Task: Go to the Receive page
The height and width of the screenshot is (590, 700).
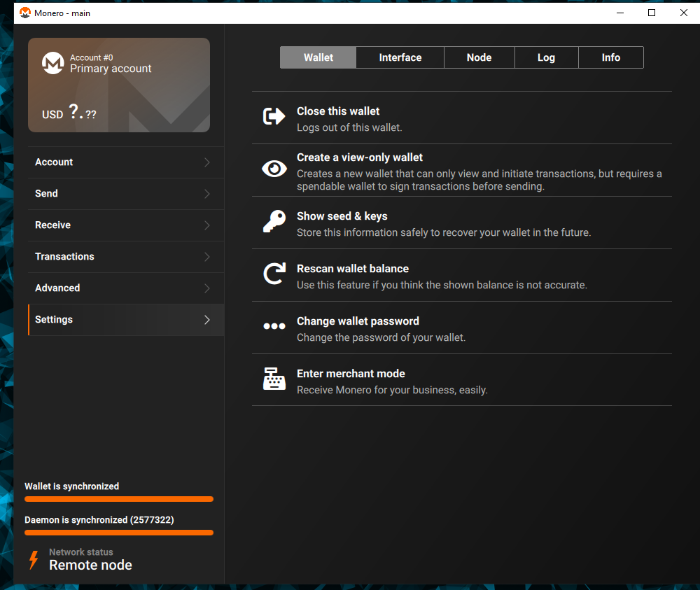Action: coord(126,225)
